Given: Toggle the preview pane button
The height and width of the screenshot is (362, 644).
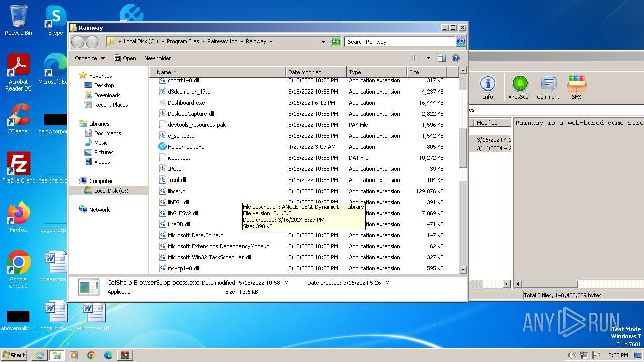Looking at the screenshot, I should pyautogui.click(x=441, y=58).
